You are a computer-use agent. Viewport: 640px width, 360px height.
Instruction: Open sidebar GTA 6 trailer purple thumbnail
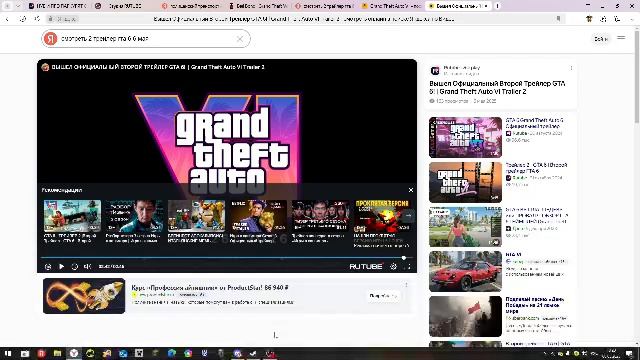click(465, 137)
